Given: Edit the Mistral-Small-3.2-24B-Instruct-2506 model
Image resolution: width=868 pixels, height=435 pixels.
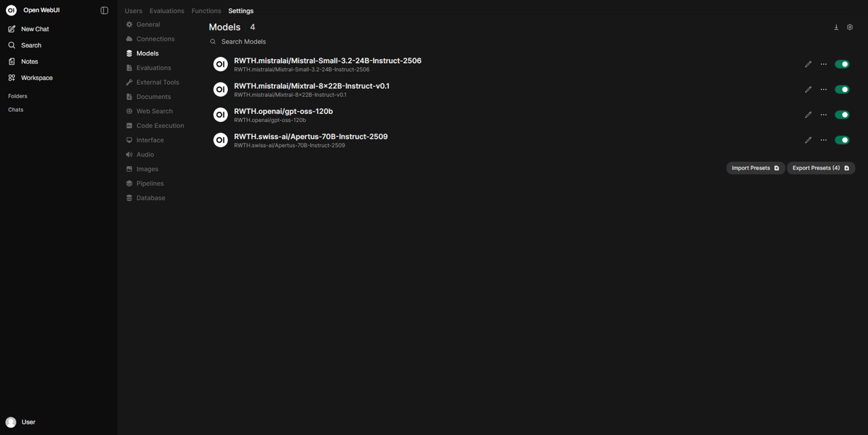Looking at the screenshot, I should coord(808,64).
